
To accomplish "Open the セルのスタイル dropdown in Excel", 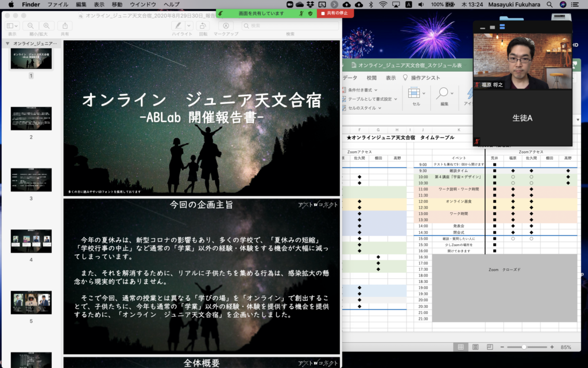I will click(x=362, y=108).
